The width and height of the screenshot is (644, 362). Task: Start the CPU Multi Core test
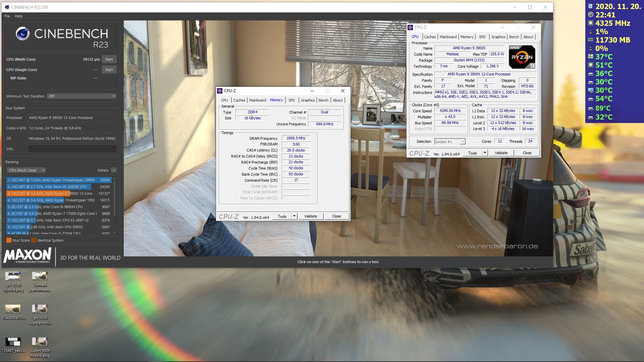109,59
